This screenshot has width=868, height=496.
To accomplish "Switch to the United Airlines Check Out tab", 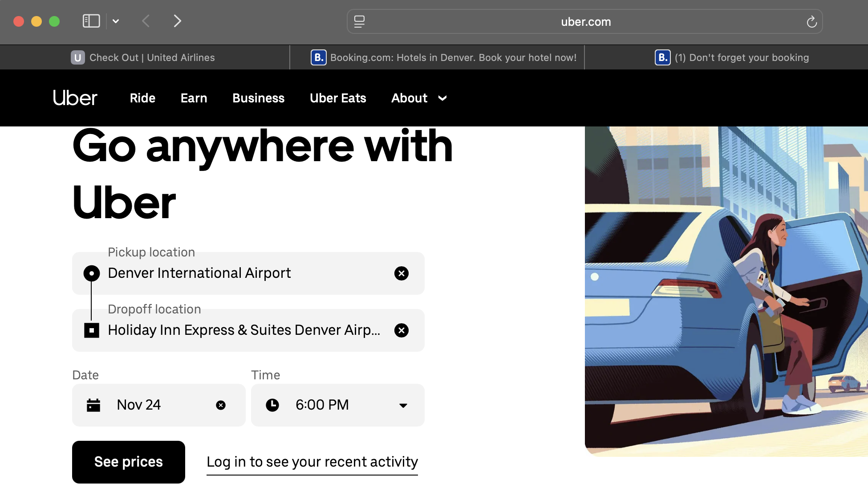I will tap(143, 57).
